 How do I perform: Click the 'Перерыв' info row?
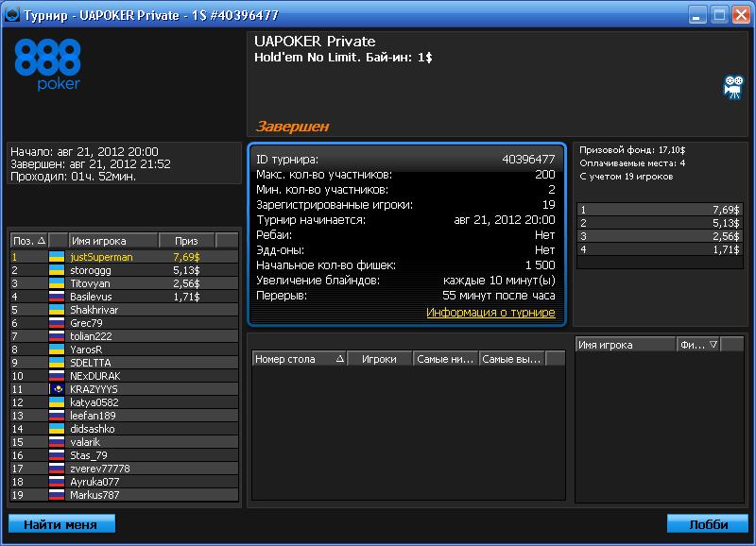[x=405, y=296]
